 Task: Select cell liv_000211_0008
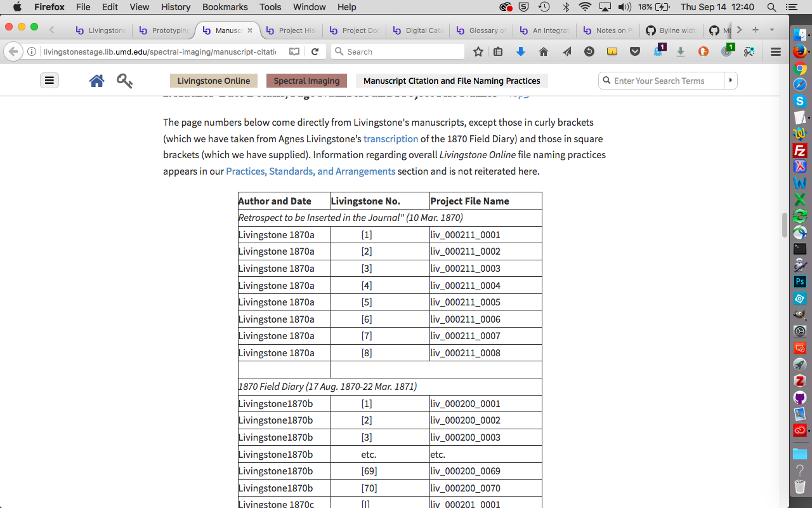point(486,352)
